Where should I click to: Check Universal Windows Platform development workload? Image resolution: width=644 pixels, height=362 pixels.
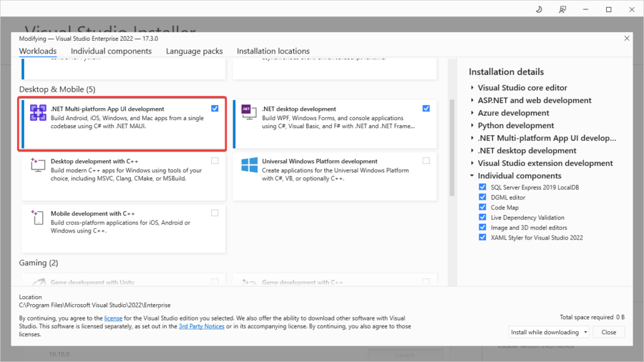click(426, 160)
